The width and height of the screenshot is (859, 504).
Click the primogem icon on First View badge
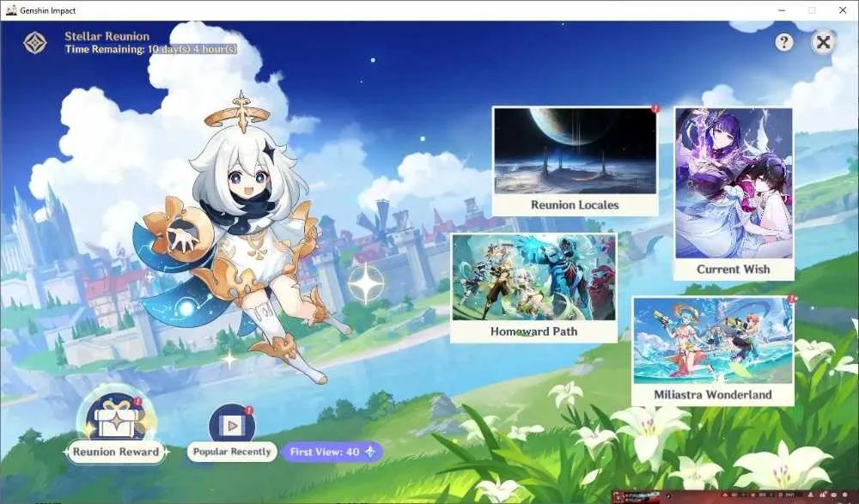370,452
